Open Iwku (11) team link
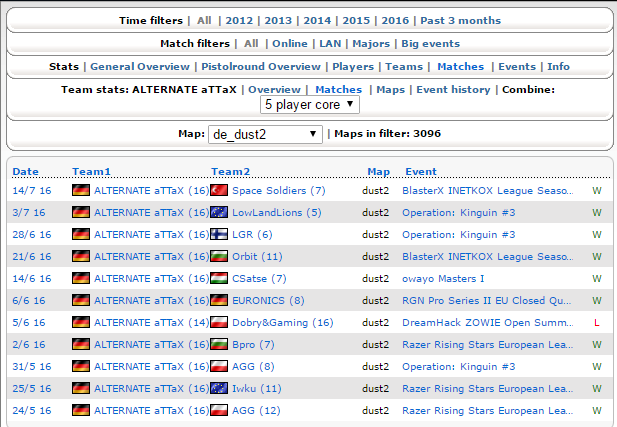Viewport: 617px width, 427px height. point(257,388)
